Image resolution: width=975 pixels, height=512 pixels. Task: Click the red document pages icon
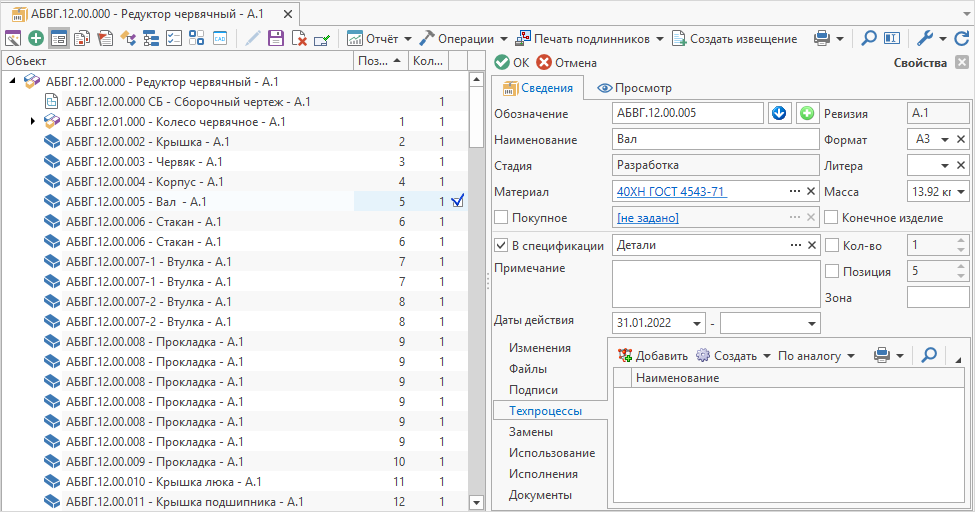click(x=105, y=39)
